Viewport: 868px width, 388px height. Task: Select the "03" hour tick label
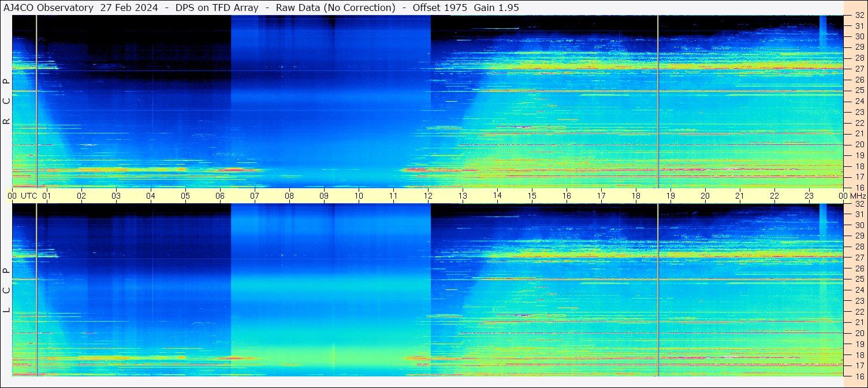[x=116, y=196]
